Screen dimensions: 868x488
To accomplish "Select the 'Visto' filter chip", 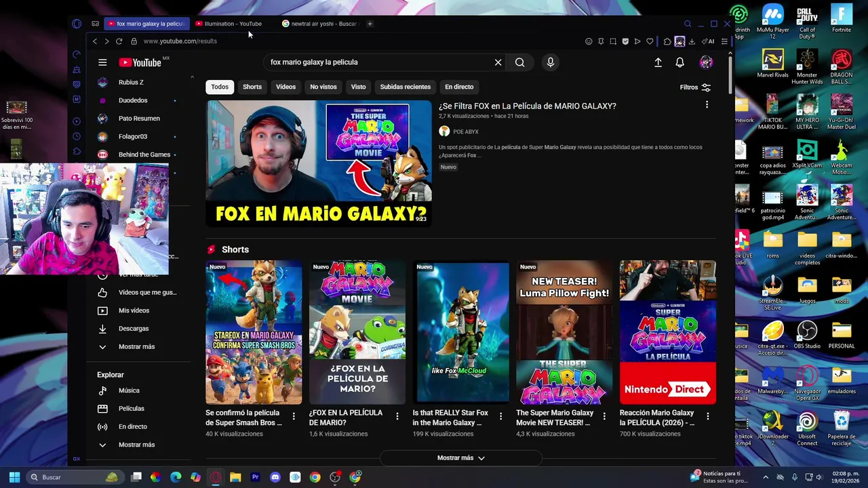I will [x=358, y=87].
